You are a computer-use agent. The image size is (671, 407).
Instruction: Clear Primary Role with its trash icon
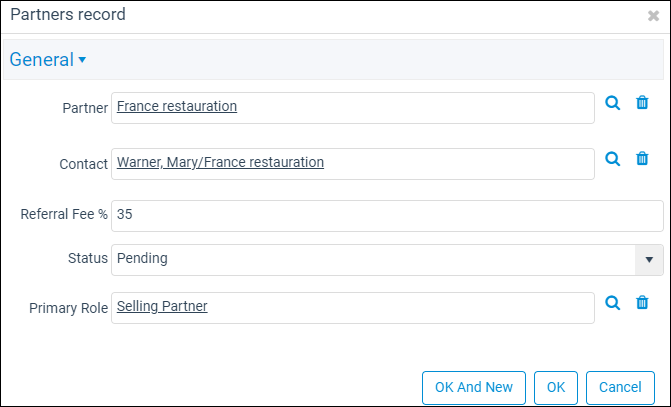(642, 303)
